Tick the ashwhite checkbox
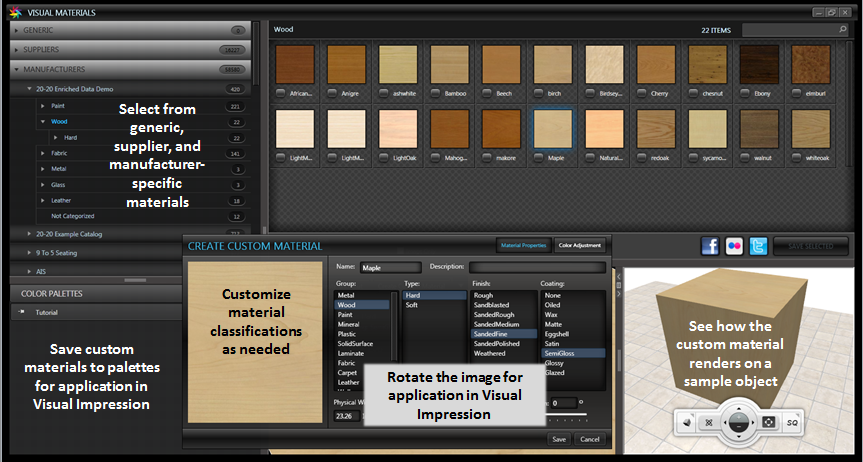 click(384, 93)
